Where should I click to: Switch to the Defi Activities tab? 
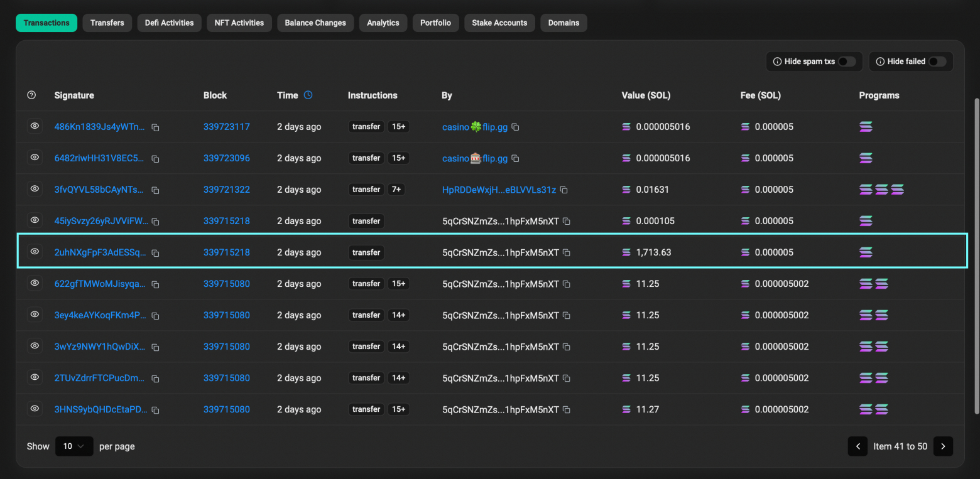tap(169, 23)
